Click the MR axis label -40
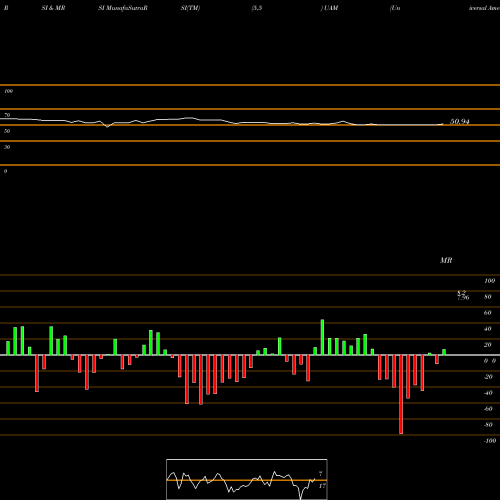This screenshot has height=500, width=500. click(488, 393)
